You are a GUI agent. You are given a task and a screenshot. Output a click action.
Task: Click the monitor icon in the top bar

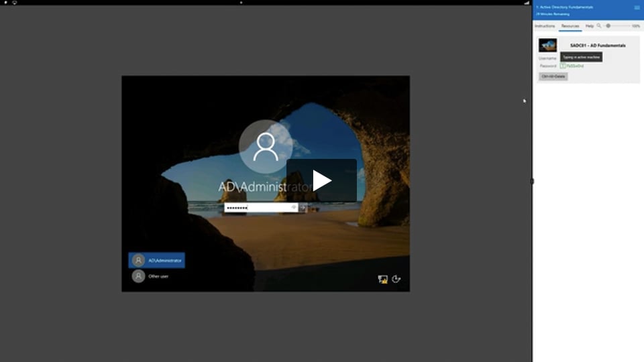[x=15, y=3]
